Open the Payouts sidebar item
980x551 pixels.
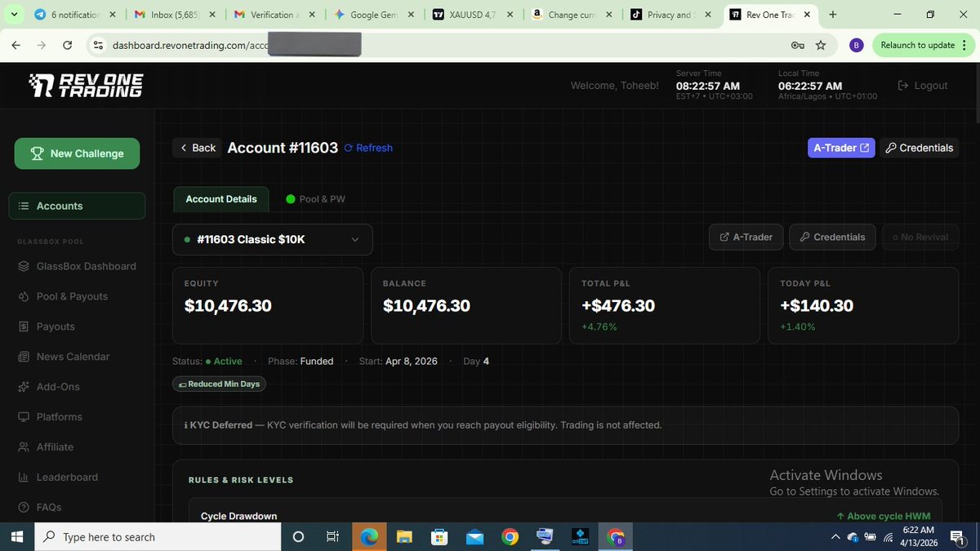[x=46, y=327]
